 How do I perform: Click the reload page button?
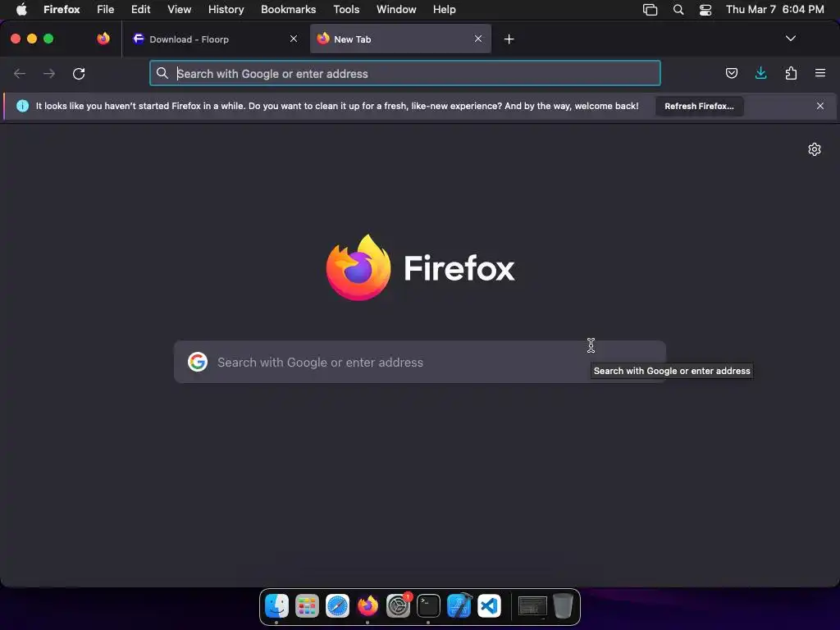(x=79, y=73)
